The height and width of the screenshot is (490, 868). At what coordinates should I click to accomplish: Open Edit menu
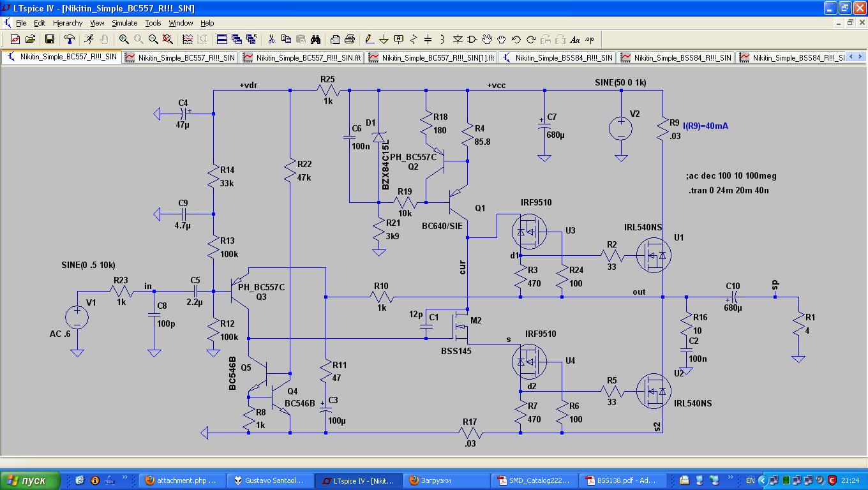point(40,23)
